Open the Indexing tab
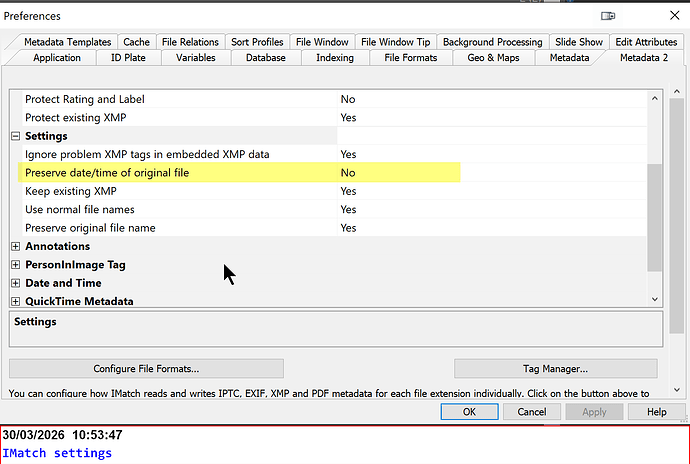Screen dimensions: 690x464 click(x=334, y=58)
